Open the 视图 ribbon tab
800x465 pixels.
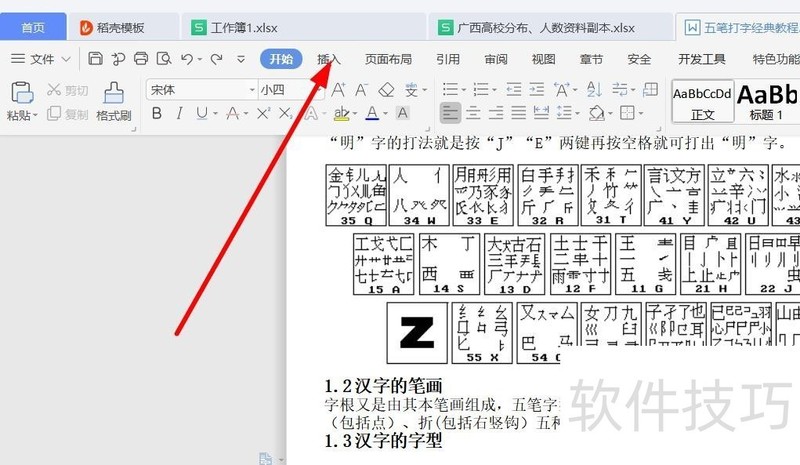(543, 59)
